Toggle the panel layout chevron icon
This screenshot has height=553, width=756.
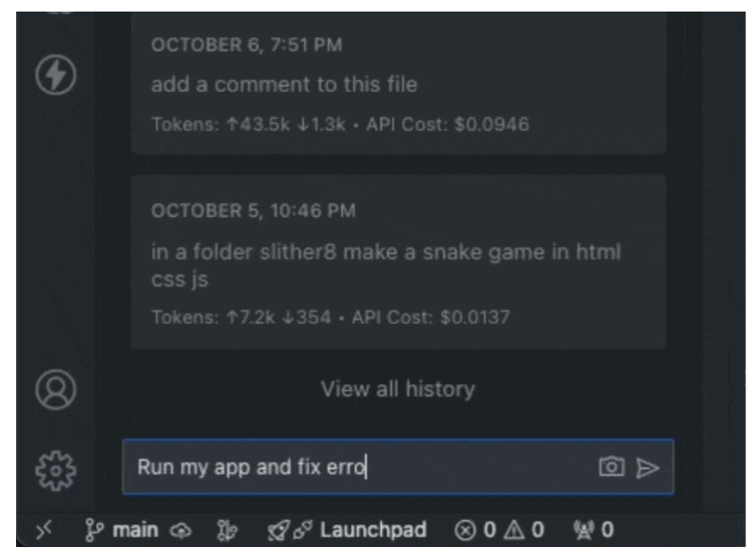click(x=45, y=530)
